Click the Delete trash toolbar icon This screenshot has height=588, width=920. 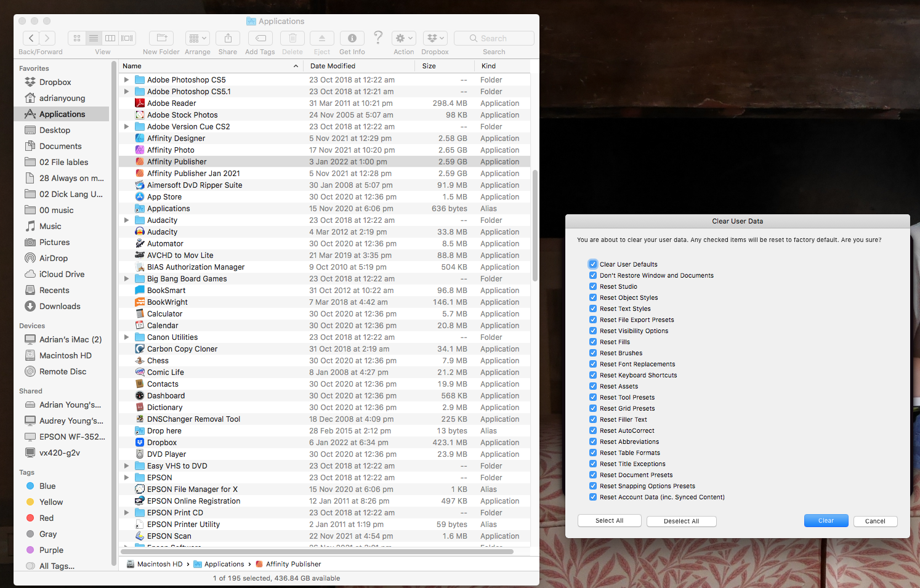[293, 38]
